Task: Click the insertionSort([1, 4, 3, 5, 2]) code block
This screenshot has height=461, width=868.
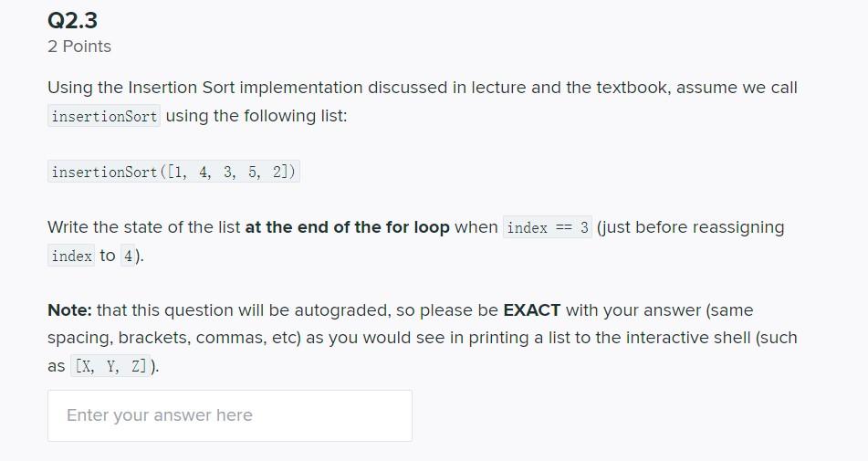Action: (173, 172)
